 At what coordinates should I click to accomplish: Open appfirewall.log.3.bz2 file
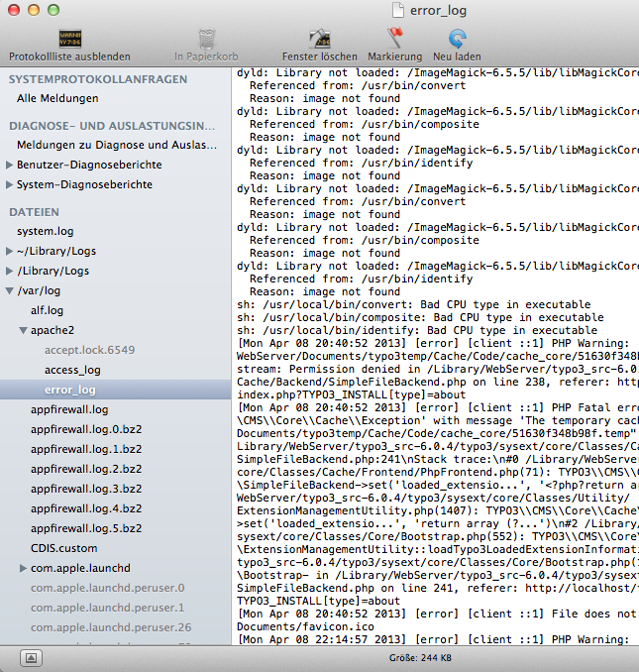click(86, 489)
